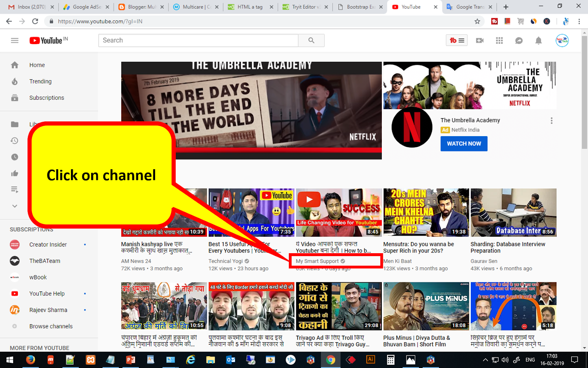Viewport: 588px width, 368px height.
Task: Open PowerPoint from the taskbar
Action: click(130, 360)
